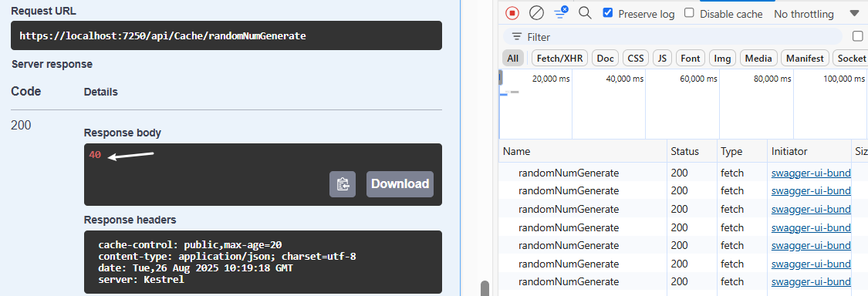Image resolution: width=868 pixels, height=296 pixels.
Task: Filter requests by Socket type
Action: (851, 58)
